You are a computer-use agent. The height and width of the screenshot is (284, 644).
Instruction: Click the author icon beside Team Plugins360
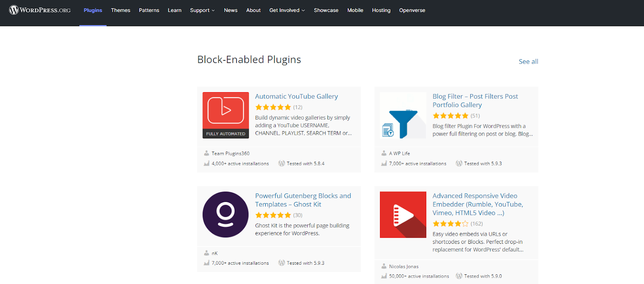click(x=206, y=153)
